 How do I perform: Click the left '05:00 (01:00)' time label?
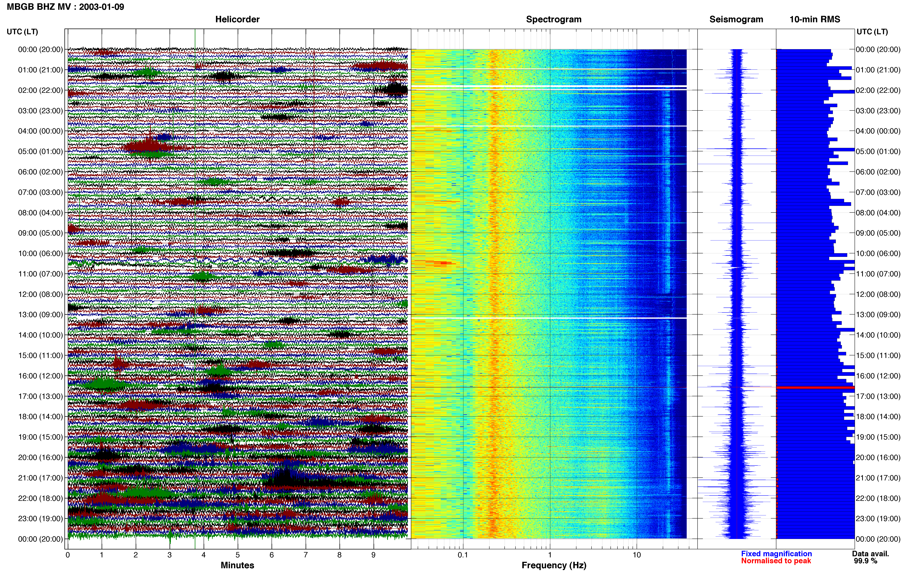pos(41,151)
